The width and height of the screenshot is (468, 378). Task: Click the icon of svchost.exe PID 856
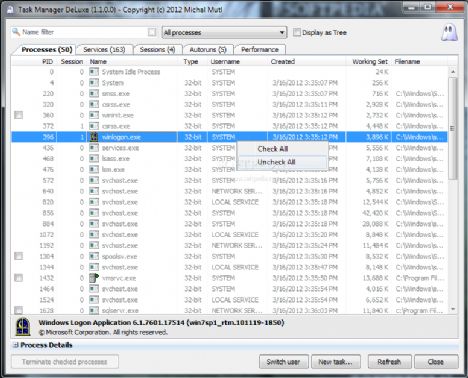tap(94, 213)
